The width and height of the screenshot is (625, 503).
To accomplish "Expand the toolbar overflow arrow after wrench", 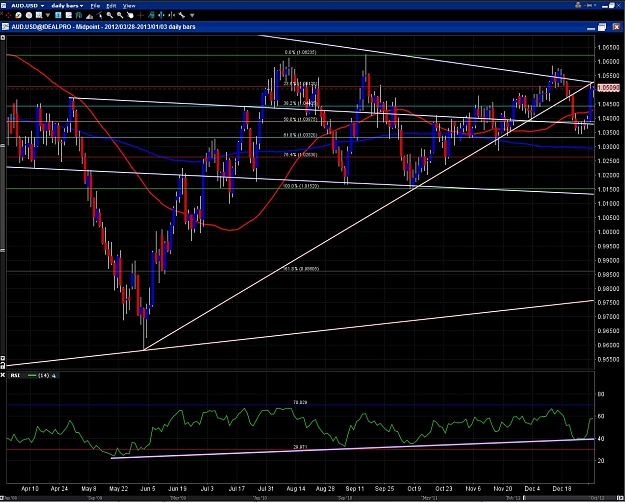I will (x=192, y=15).
